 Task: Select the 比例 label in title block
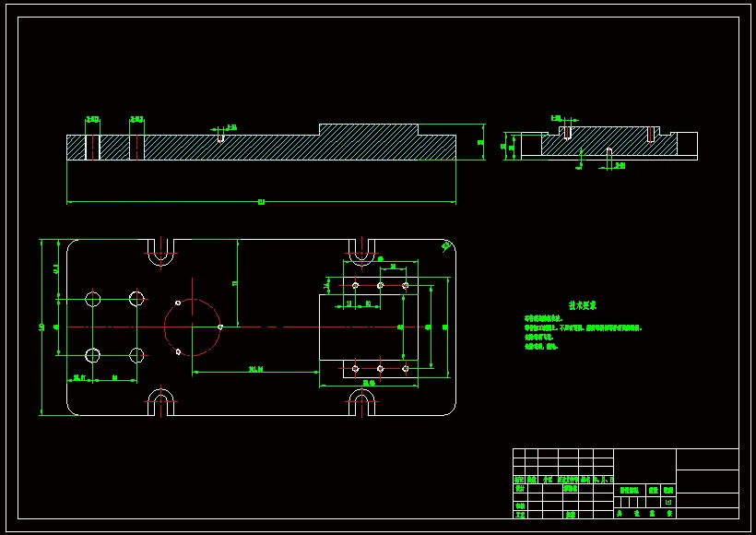(667, 490)
